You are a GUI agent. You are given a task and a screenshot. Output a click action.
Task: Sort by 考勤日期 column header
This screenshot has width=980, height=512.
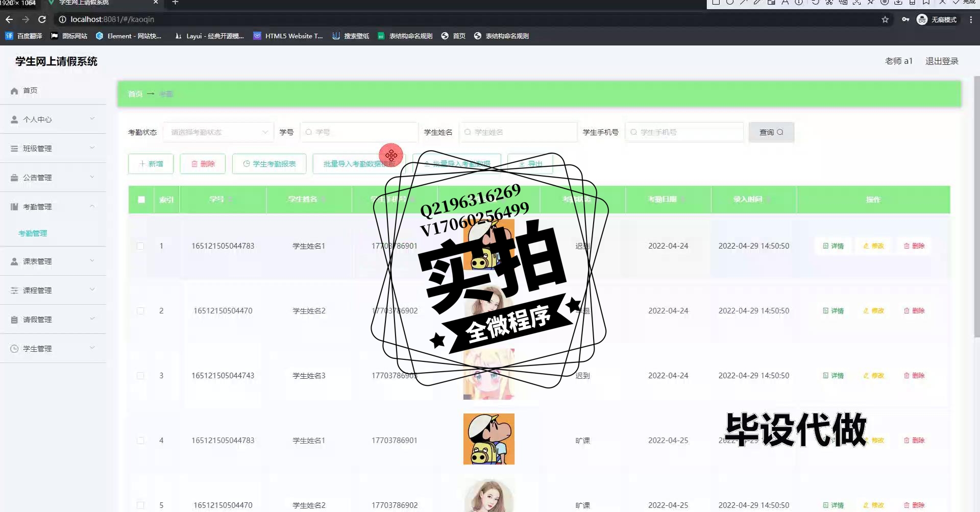668,200
